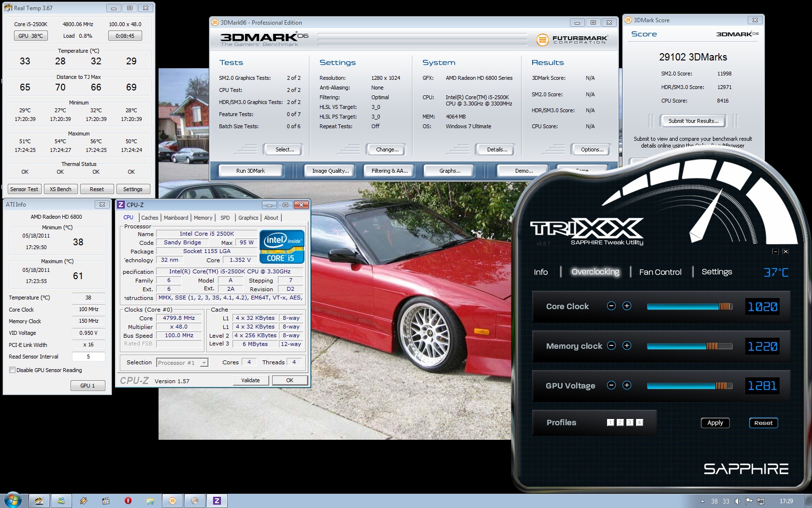Decrease GPU Voltage with minus button

[x=611, y=385]
